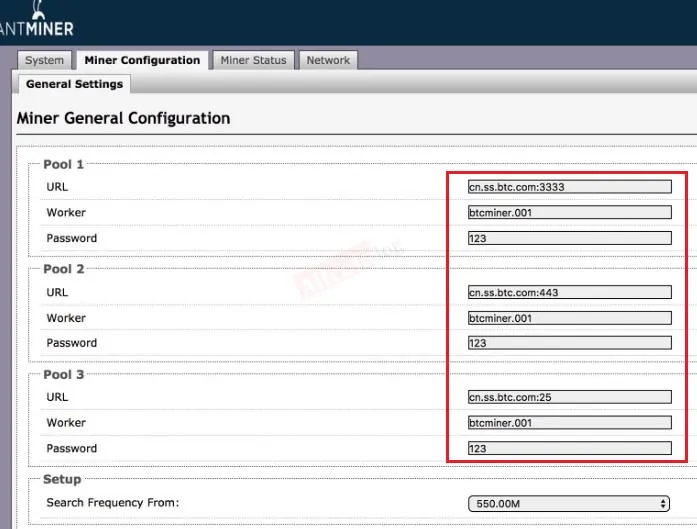Focus the Pool 1 URL field
This screenshot has width=697, height=529.
[569, 187]
